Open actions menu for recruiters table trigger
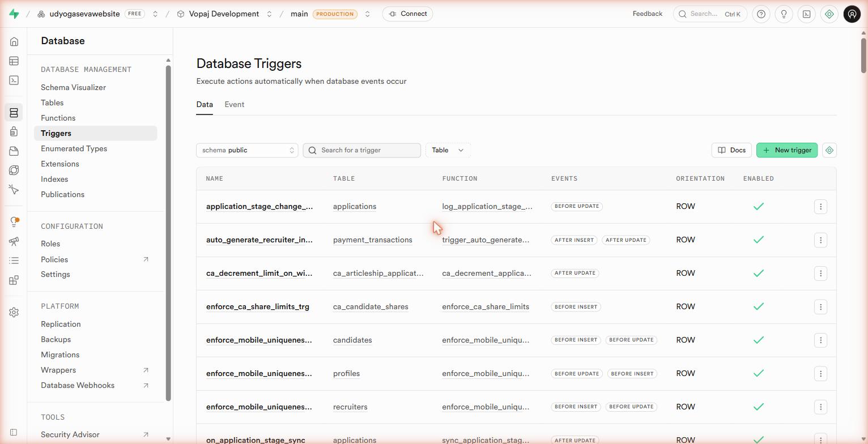This screenshot has width=868, height=444. click(821, 407)
